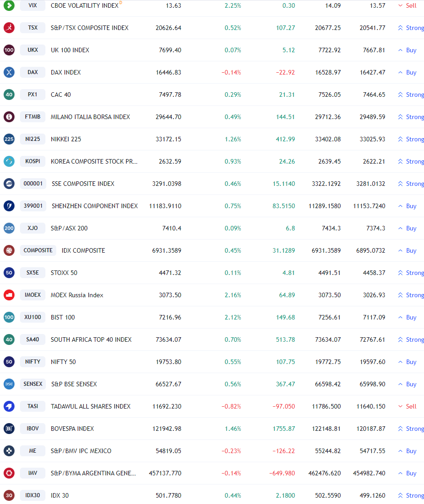Select the NI225 ticker badge

(x=32, y=139)
